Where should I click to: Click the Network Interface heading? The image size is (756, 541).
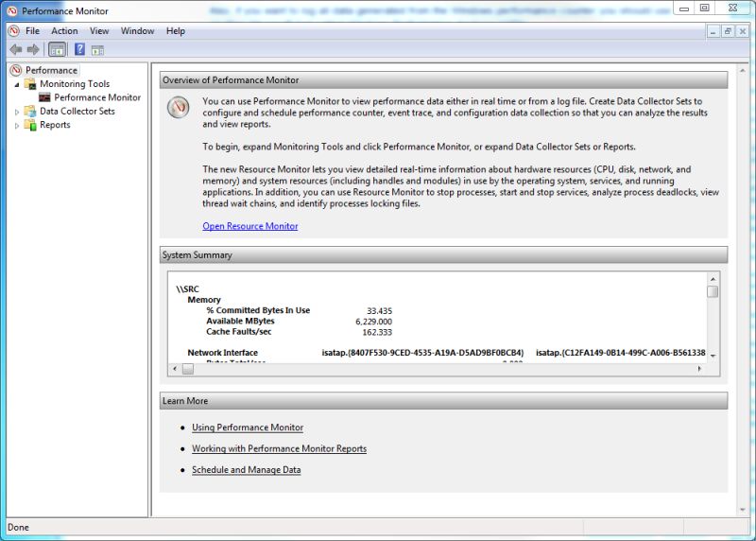point(222,353)
